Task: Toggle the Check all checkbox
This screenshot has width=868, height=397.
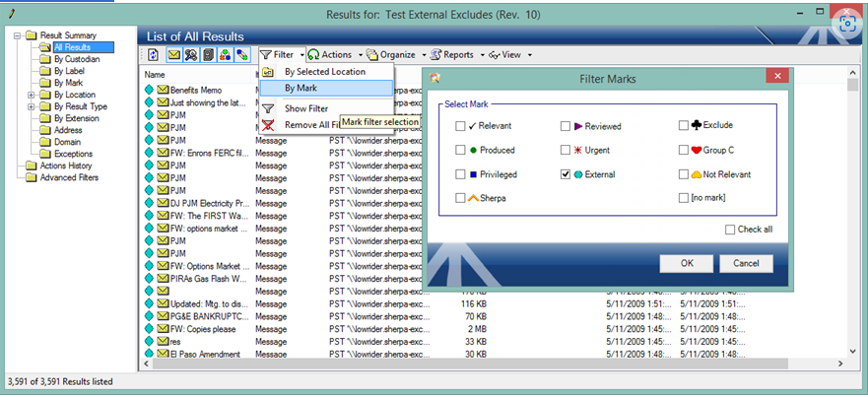Action: click(x=730, y=230)
